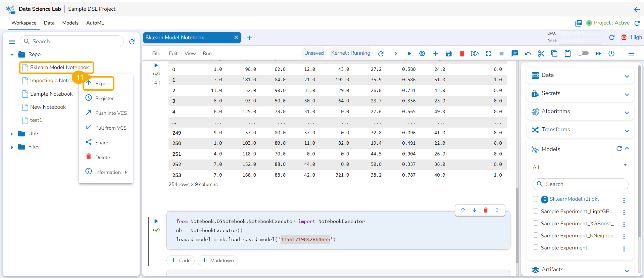The width and height of the screenshot is (644, 278).
Task: Flip the toggle switch in notebook toolbar
Action: (583, 53)
